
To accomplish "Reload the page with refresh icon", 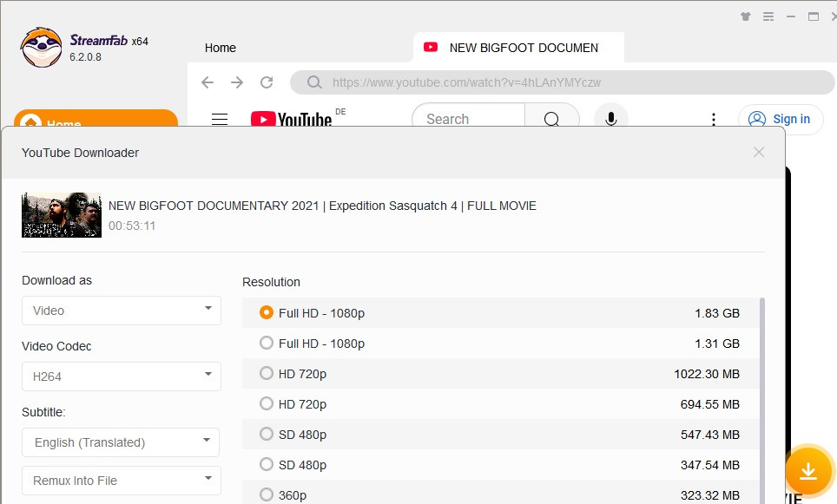I will (267, 82).
